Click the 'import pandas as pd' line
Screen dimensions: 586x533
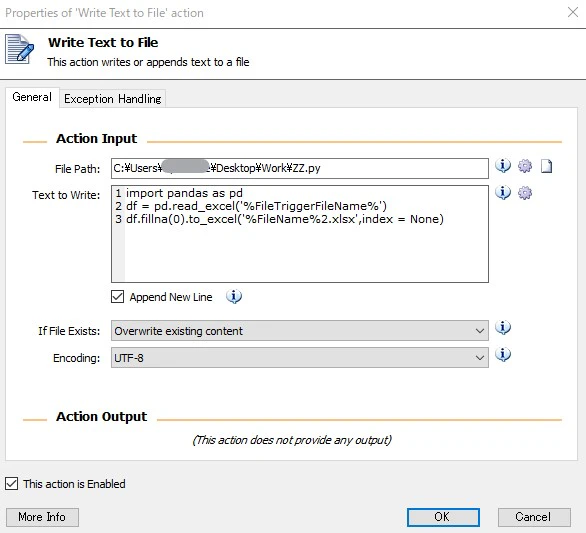pos(184,193)
